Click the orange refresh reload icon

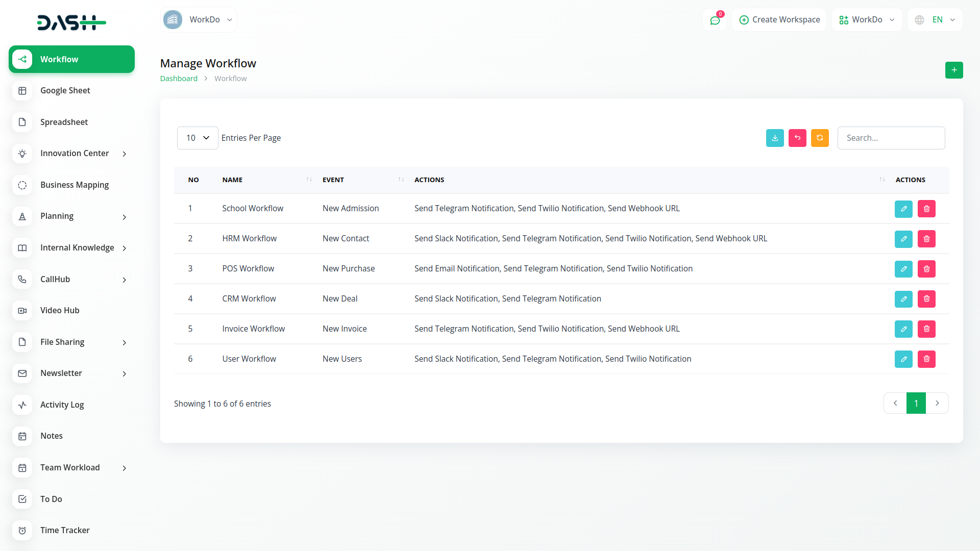click(820, 138)
